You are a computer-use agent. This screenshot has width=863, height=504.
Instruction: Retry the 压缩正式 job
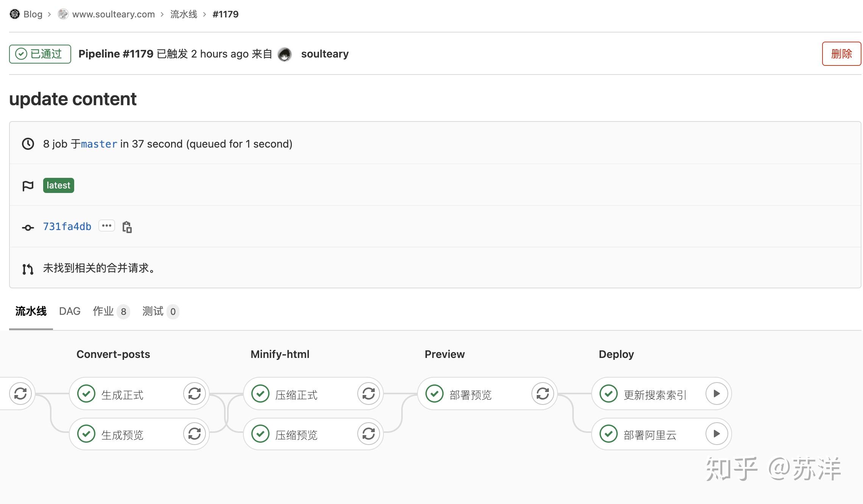coord(369,394)
